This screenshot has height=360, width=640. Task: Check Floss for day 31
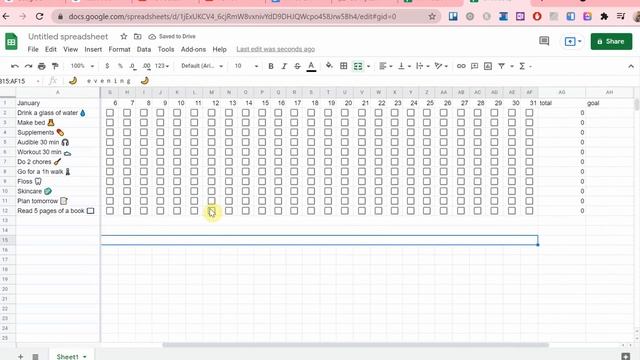coord(529,181)
